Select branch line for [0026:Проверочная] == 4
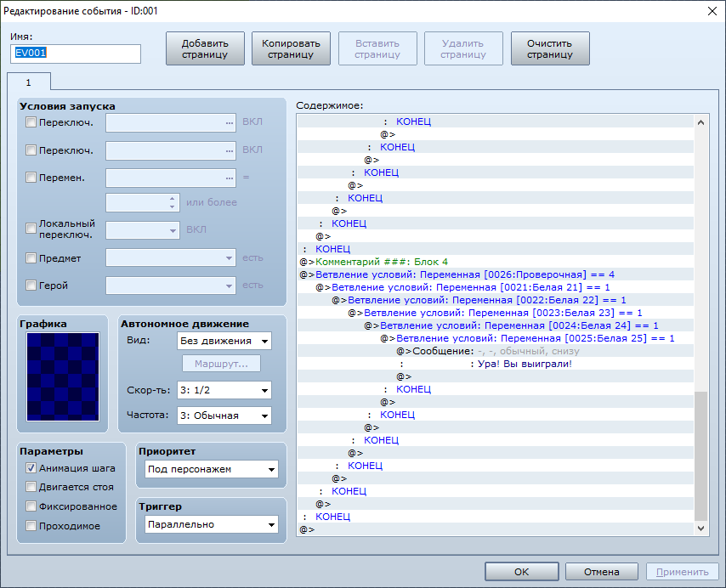The width and height of the screenshot is (726, 588). pos(496,274)
